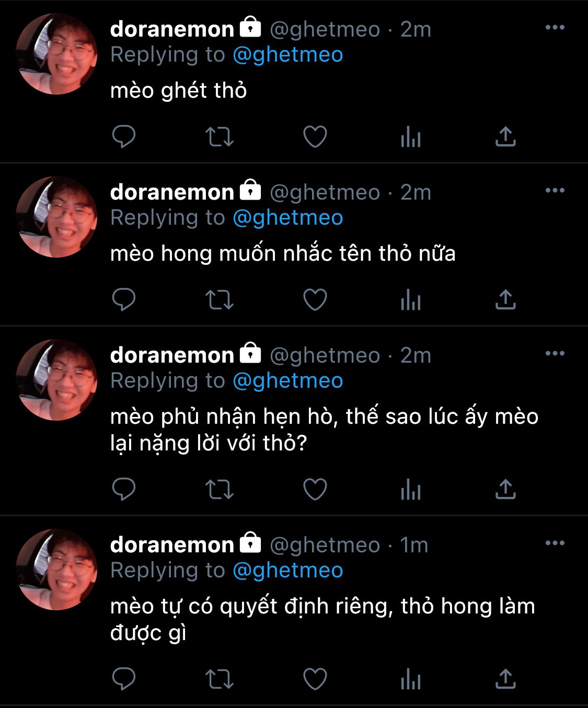Like the "mèo ghét thỏ" tweet
Screen dimensions: 588x708
(315, 137)
